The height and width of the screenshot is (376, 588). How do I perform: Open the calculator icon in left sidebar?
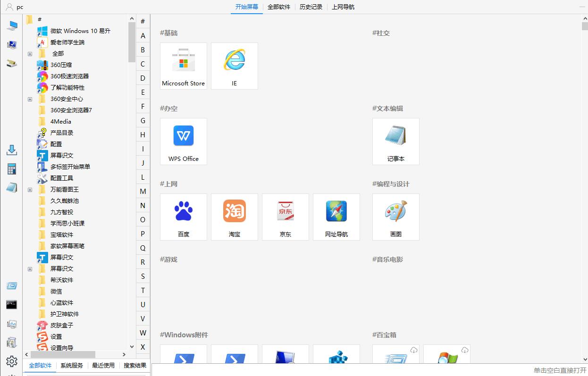pyautogui.click(x=12, y=169)
